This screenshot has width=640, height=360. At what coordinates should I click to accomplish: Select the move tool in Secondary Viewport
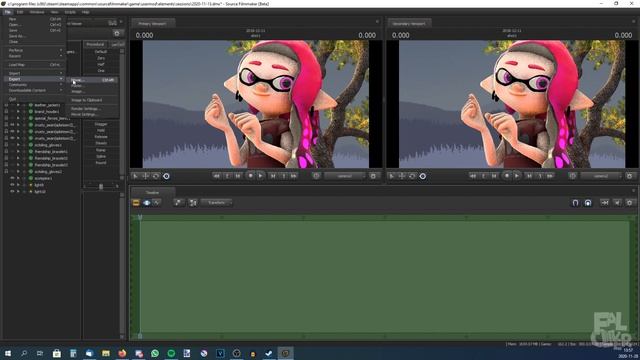click(x=402, y=176)
